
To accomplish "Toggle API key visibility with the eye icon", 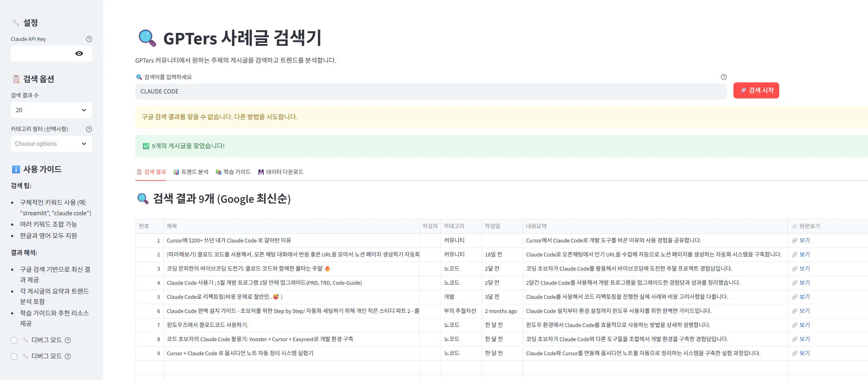I will (x=79, y=53).
